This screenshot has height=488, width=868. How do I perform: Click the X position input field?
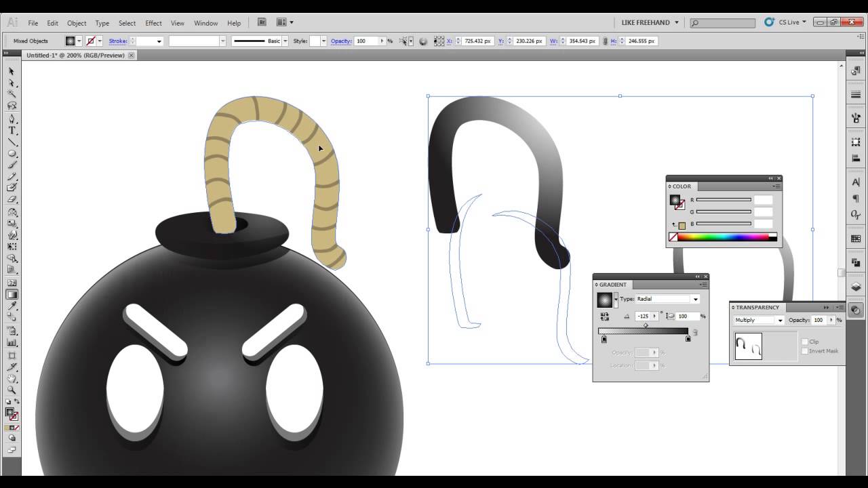478,41
